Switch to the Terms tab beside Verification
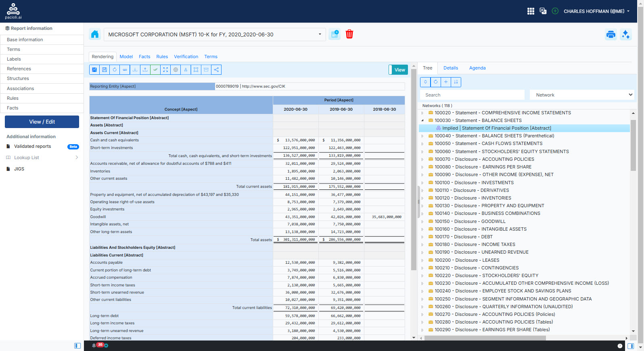644x351 pixels. 211,57
